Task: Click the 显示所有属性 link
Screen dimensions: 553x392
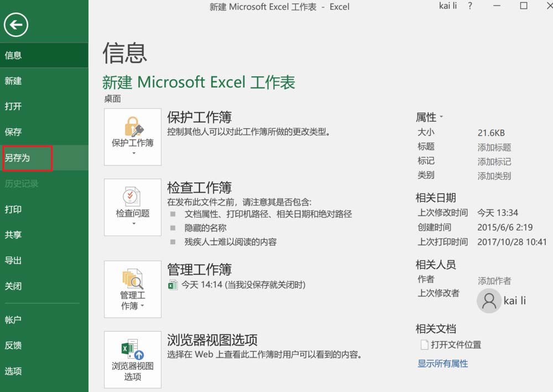Action: pyautogui.click(x=442, y=363)
